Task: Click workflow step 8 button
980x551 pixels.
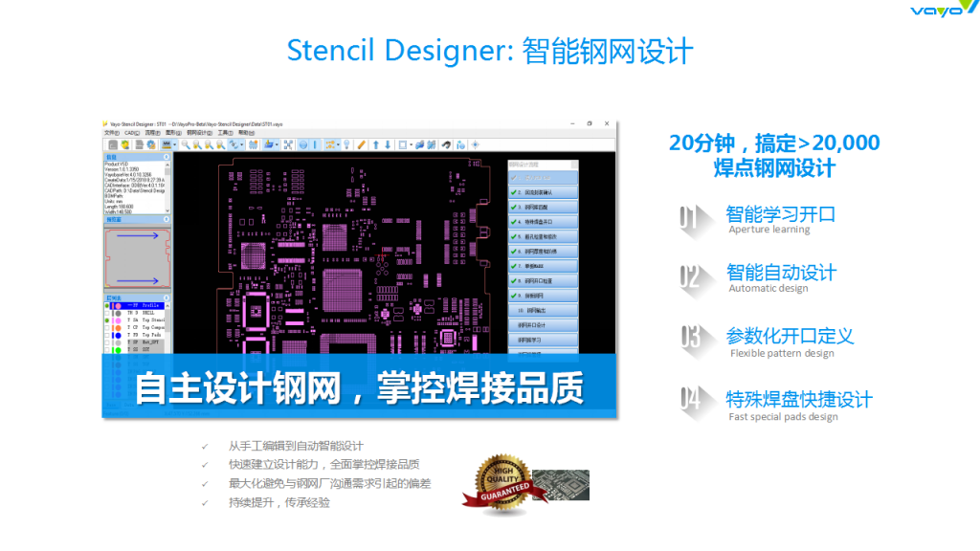Action: 544,281
